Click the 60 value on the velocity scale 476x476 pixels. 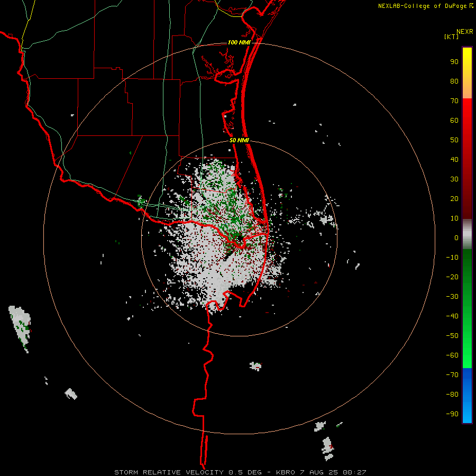(454, 120)
